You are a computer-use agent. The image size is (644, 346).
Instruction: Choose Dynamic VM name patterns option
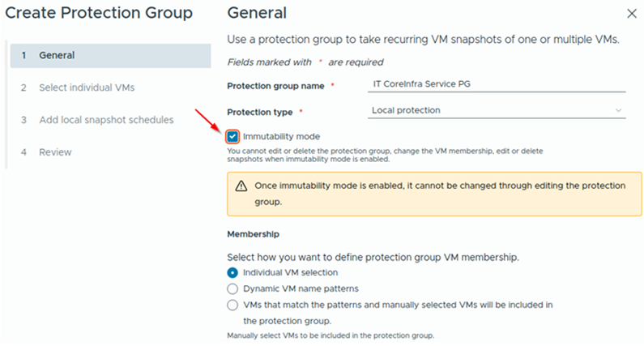point(233,288)
